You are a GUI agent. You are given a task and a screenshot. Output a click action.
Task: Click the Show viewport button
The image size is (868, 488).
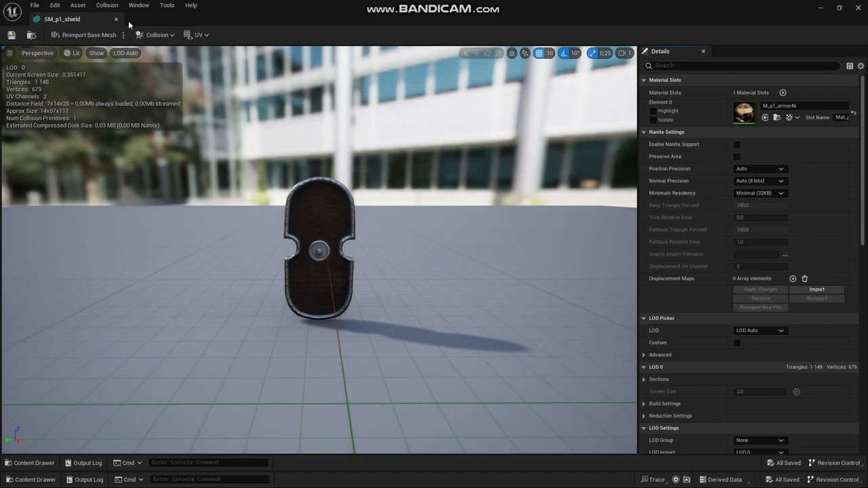pos(97,53)
